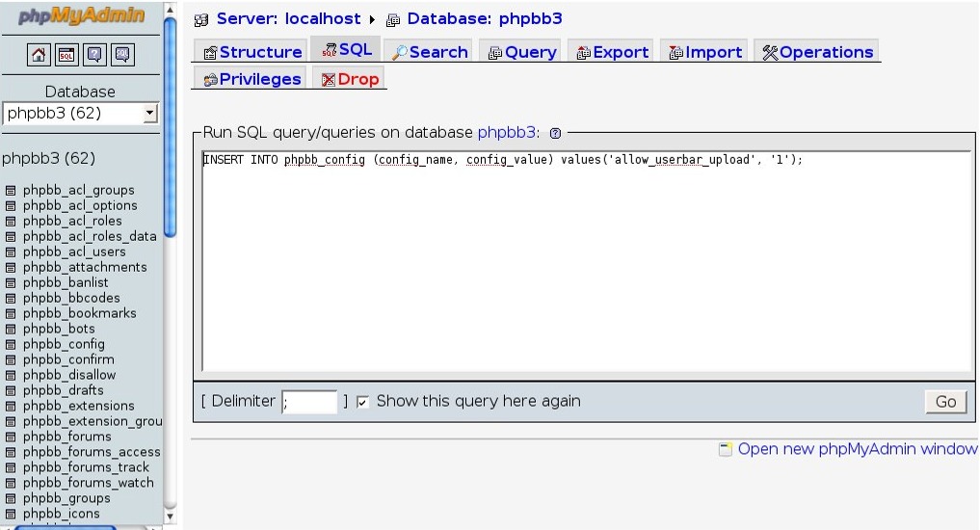This screenshot has height=530, width=980.
Task: Click table icon beside phpbb_confirm
Action: coord(11,360)
